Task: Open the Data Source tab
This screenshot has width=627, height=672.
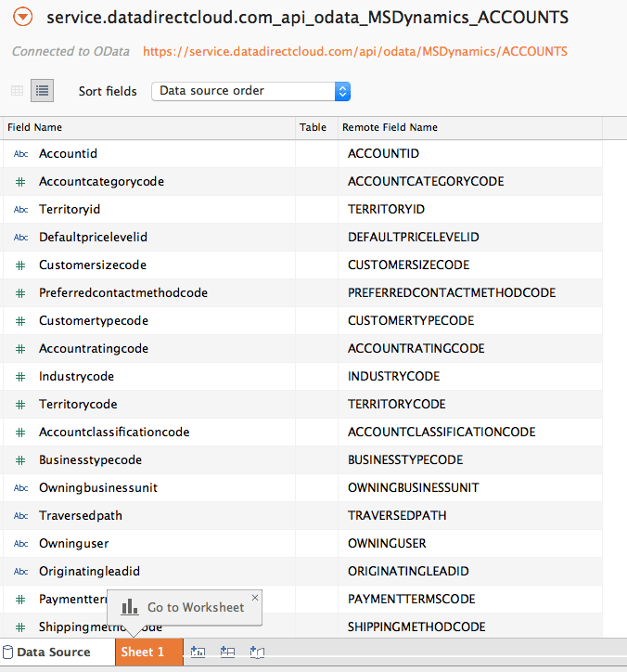Action: [x=53, y=652]
